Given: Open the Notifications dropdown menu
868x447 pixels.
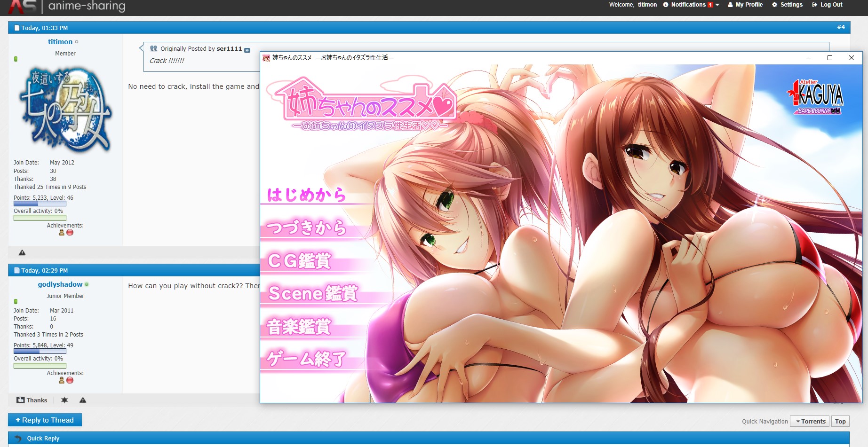Looking at the screenshot, I should [691, 5].
